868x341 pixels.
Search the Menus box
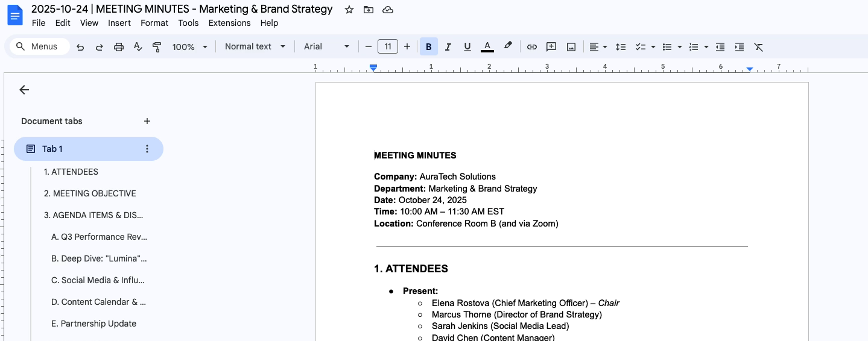click(x=40, y=46)
